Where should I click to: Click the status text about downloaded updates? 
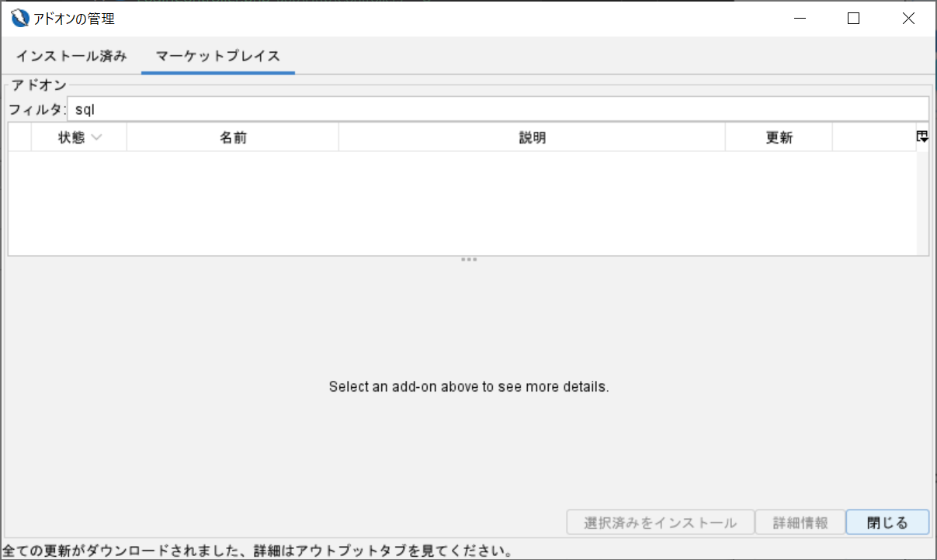click(x=258, y=551)
